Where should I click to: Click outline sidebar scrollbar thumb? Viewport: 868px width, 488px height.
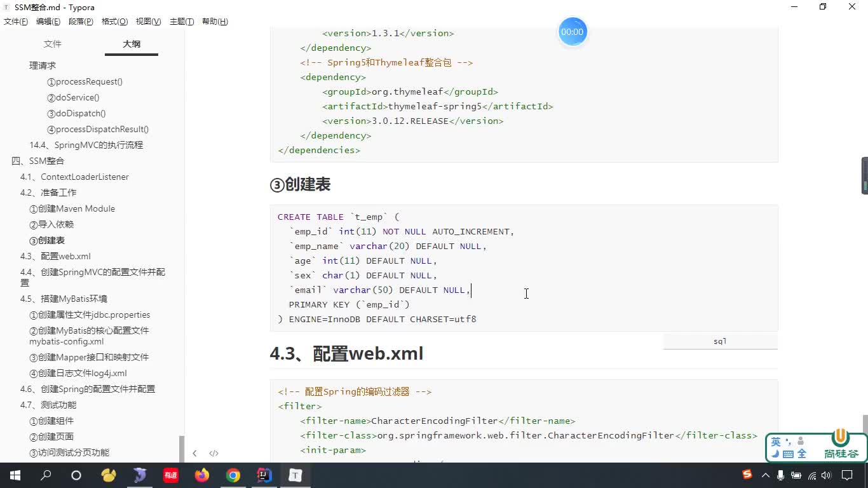181,449
